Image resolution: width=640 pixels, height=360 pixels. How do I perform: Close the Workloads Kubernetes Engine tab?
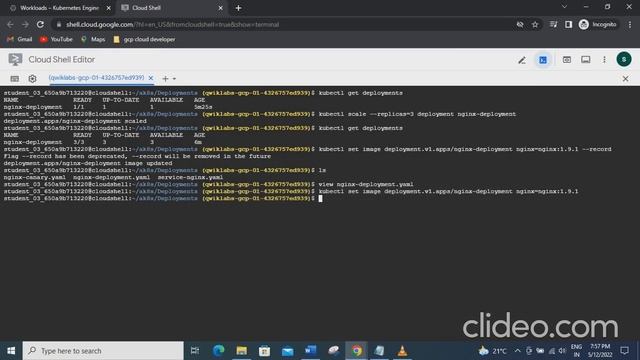(109, 8)
